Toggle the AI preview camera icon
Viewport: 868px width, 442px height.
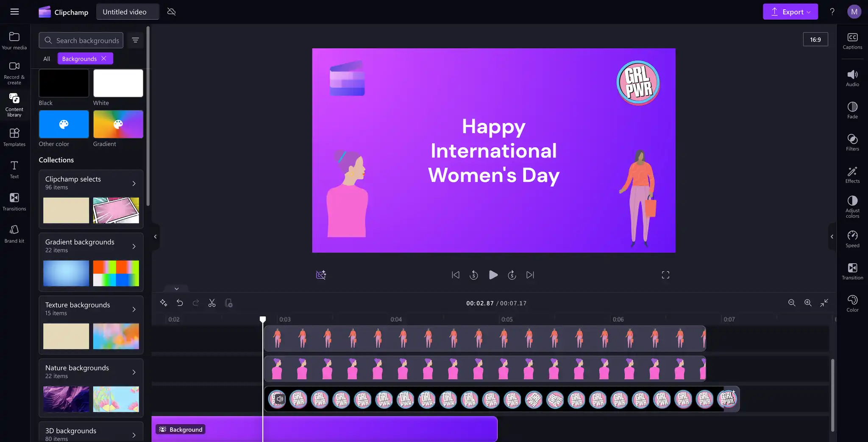point(321,275)
